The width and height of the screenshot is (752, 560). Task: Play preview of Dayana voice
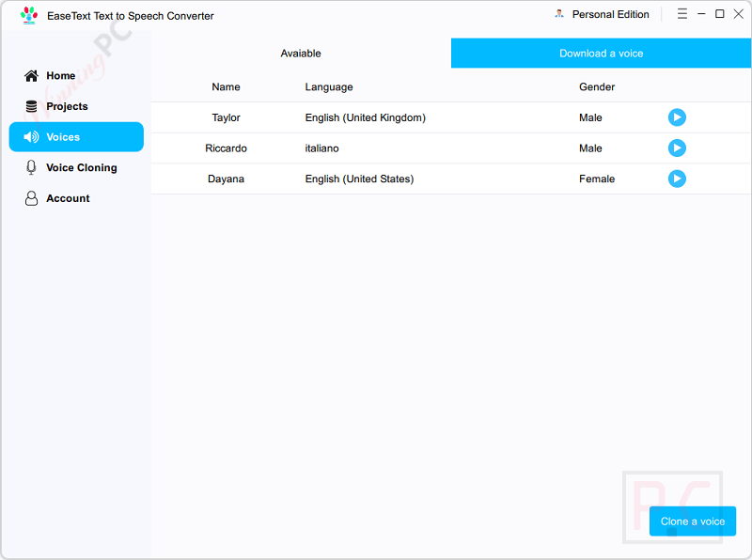[x=677, y=179]
